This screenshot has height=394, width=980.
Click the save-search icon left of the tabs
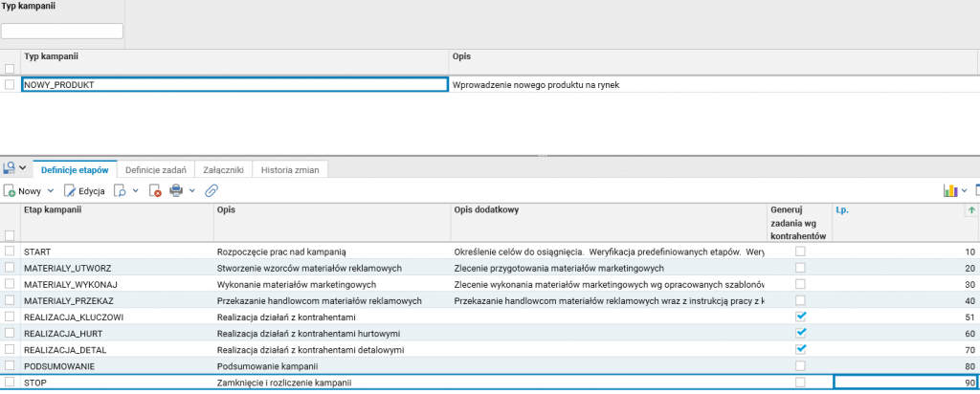(9, 168)
